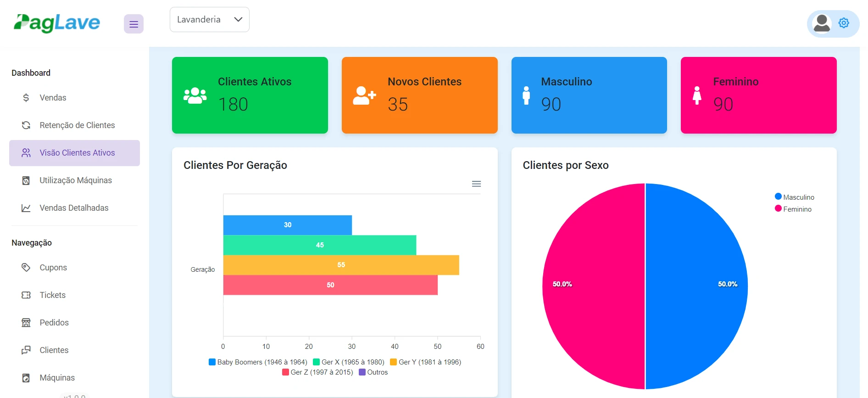The image size is (868, 398).
Task: Open the Lavanderia dropdown
Action: (x=210, y=20)
